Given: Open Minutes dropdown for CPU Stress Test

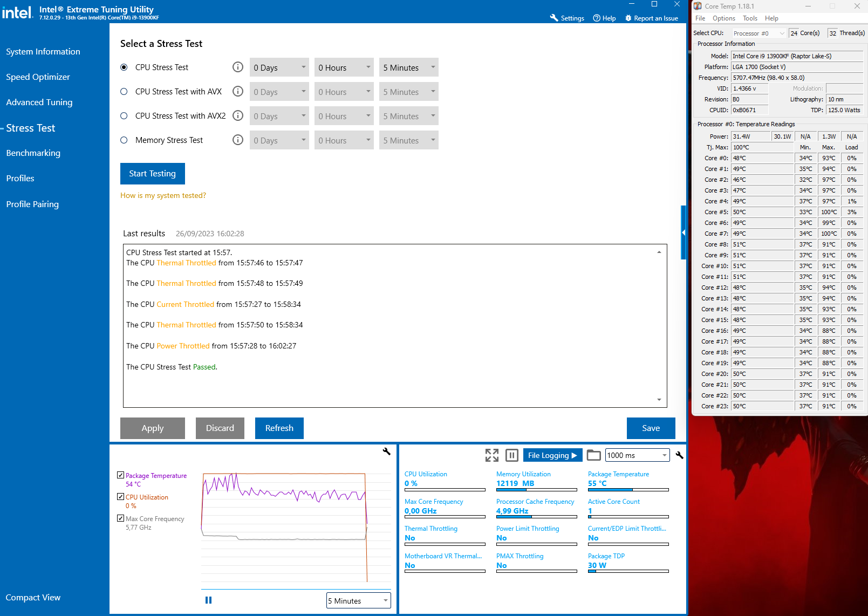Looking at the screenshot, I should 409,67.
